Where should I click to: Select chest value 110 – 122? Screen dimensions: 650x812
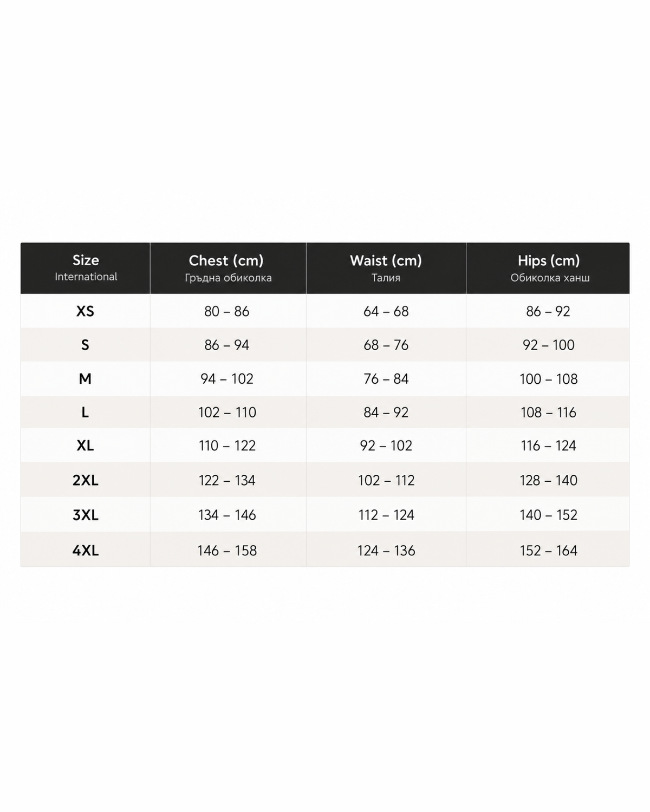227,446
